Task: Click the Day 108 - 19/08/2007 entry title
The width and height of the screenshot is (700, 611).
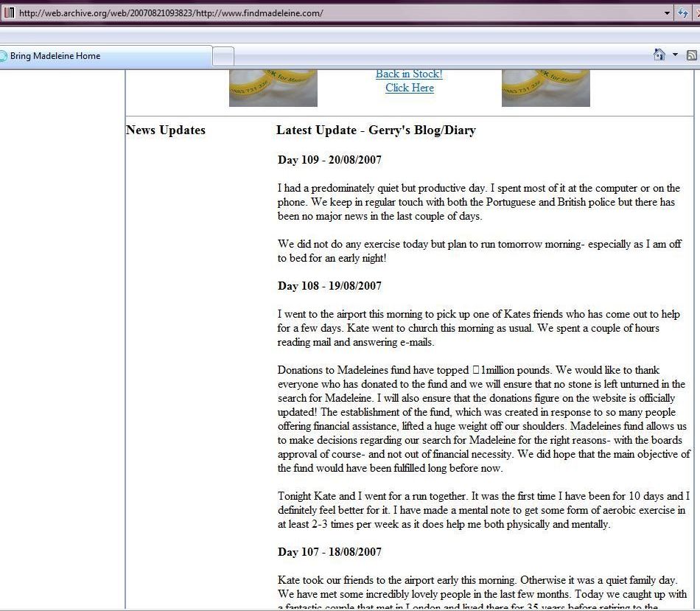Action: click(329, 286)
